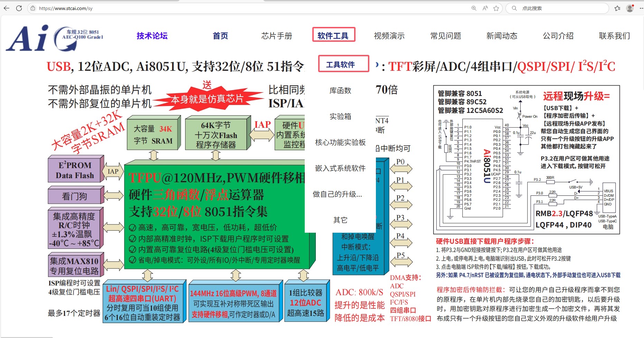644x338 pixels.
Task: Select 嵌入式系统软件 in the dropdown
Action: point(340,168)
